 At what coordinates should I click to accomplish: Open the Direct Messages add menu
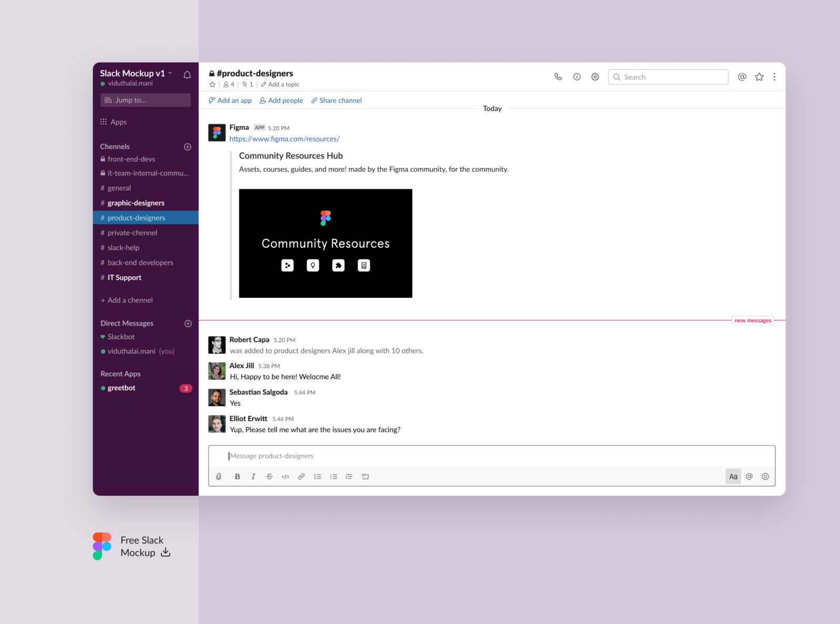coord(187,323)
